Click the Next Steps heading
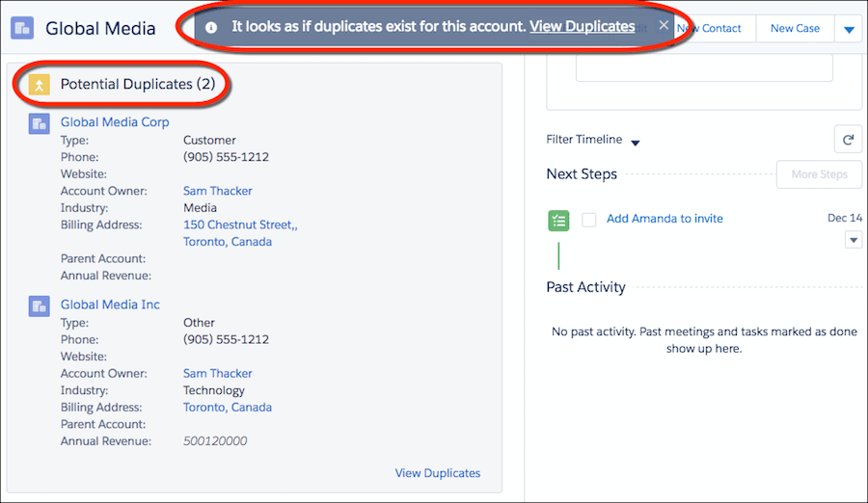 click(x=582, y=174)
